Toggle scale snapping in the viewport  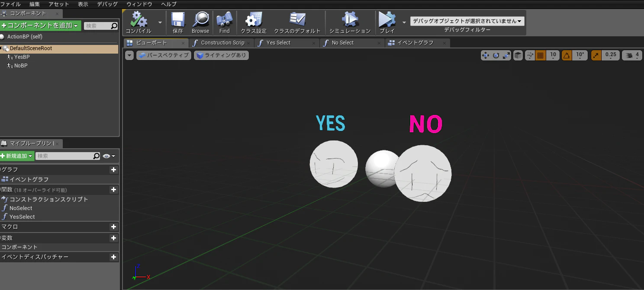point(596,55)
